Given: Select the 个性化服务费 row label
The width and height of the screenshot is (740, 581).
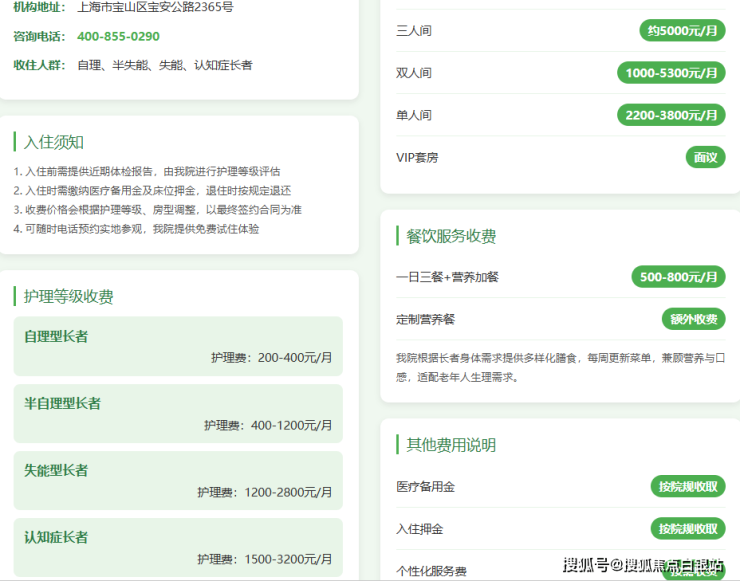Looking at the screenshot, I should (x=431, y=571).
